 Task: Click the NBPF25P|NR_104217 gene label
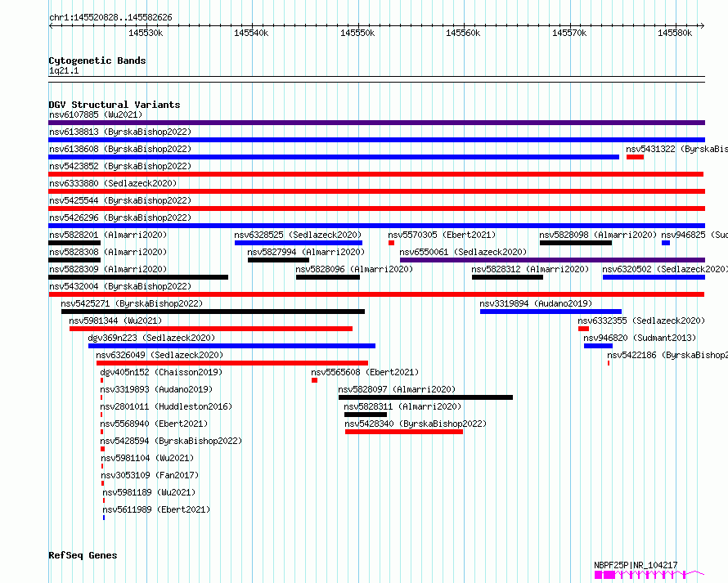636,565
